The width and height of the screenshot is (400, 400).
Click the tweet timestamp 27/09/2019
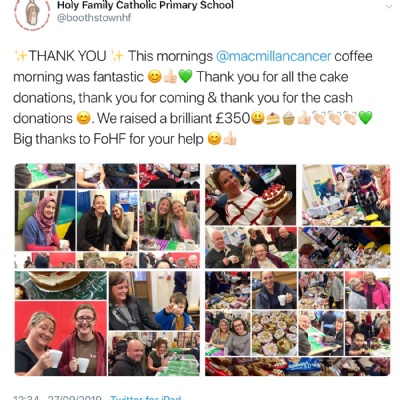[x=74, y=397]
